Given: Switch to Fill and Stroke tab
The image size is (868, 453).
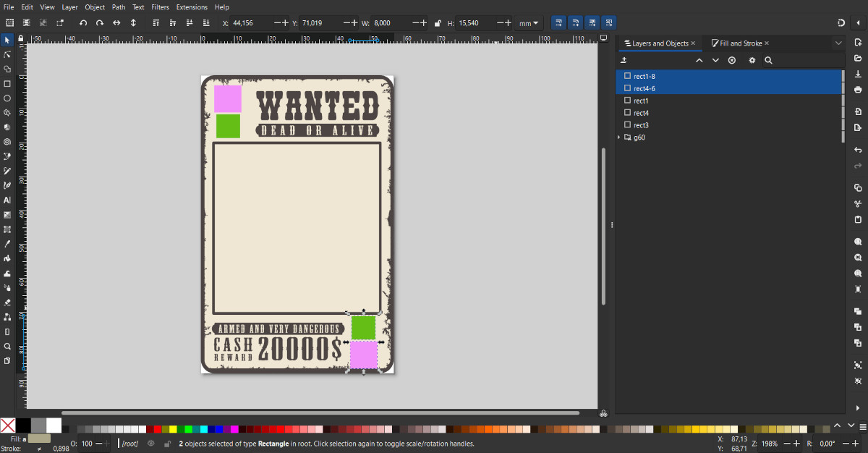Looking at the screenshot, I should tap(740, 43).
